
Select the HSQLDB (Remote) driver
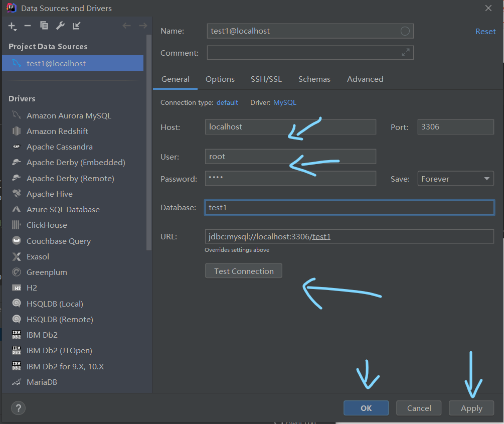pyautogui.click(x=60, y=319)
